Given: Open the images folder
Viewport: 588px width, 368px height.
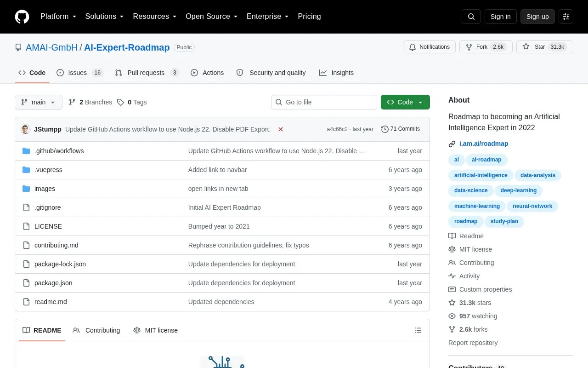Looking at the screenshot, I should [x=45, y=189].
